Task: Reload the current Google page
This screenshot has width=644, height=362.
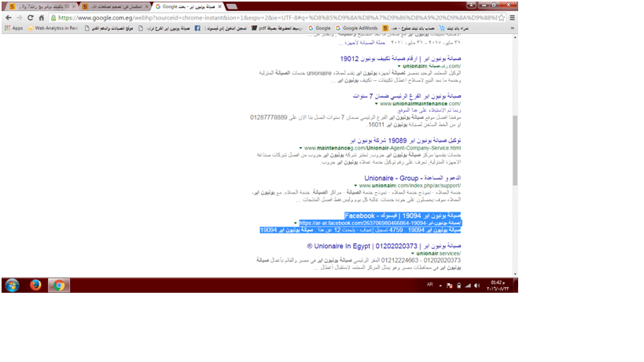Action: pyautogui.click(x=31, y=17)
